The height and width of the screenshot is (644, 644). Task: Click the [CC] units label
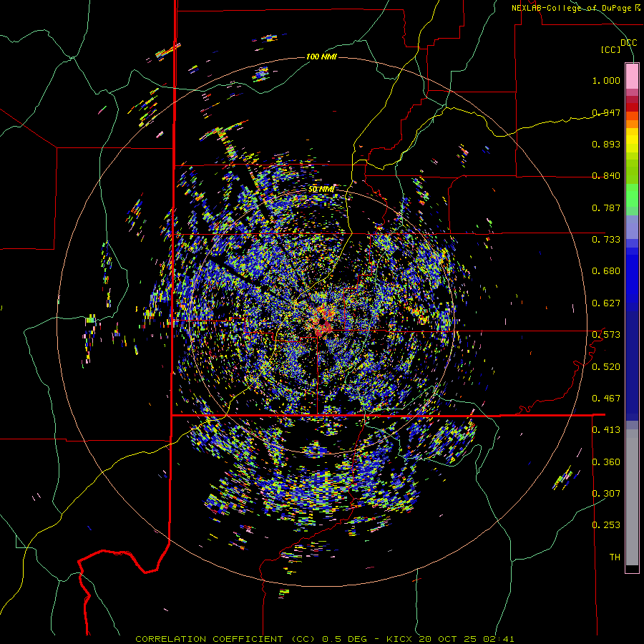(611, 49)
